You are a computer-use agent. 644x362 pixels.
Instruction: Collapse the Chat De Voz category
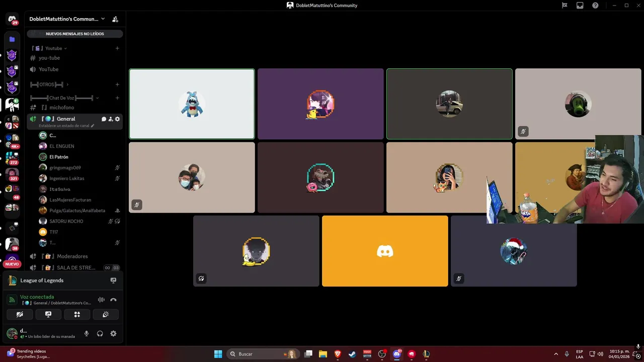(x=64, y=98)
